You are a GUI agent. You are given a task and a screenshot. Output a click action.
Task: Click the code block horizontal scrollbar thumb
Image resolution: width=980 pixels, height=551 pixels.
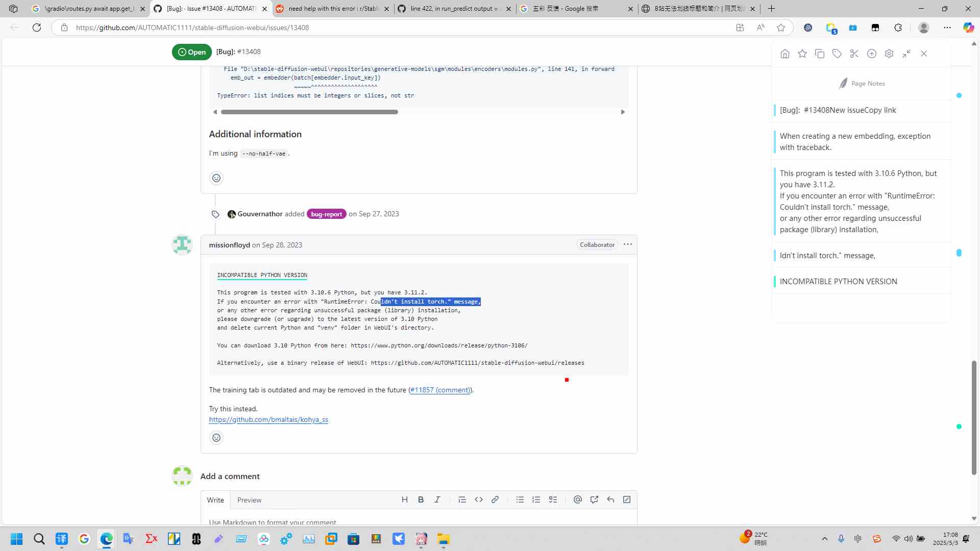309,112
